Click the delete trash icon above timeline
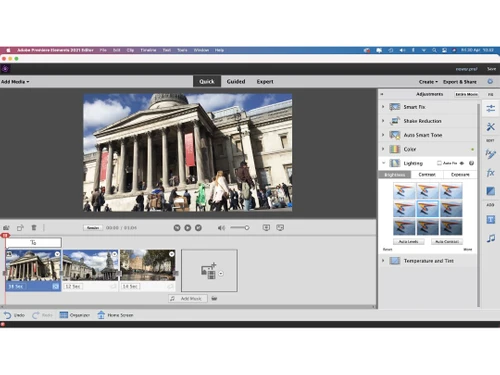500x375 pixels. [34, 228]
